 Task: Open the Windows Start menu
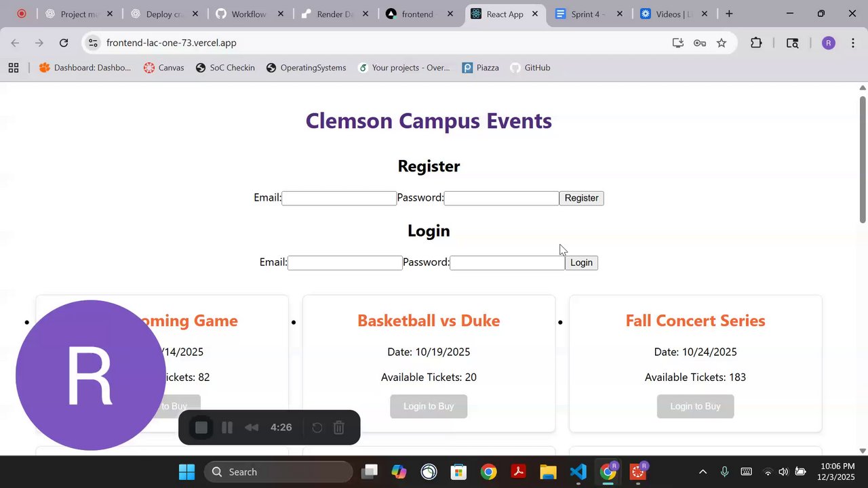(x=186, y=472)
